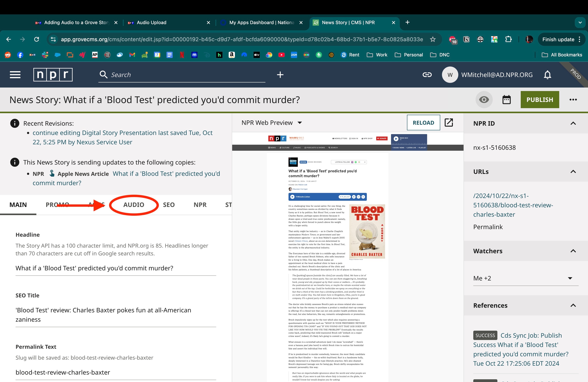Click the plus icon to create new content
Viewport: 588px width, 382px height.
coord(280,75)
